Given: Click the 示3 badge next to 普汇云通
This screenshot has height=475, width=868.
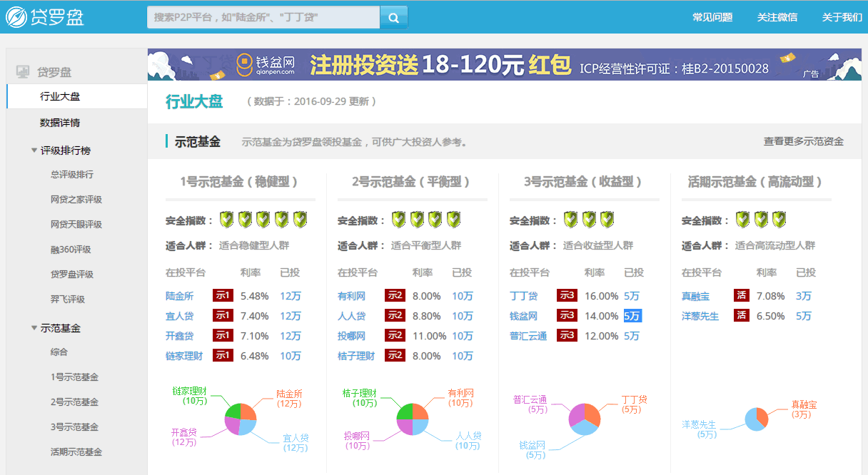Looking at the screenshot, I should point(566,334).
